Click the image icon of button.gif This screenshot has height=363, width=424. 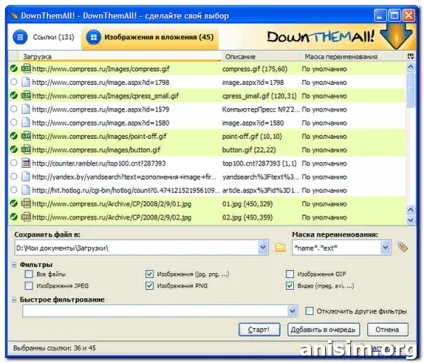pos(26,150)
